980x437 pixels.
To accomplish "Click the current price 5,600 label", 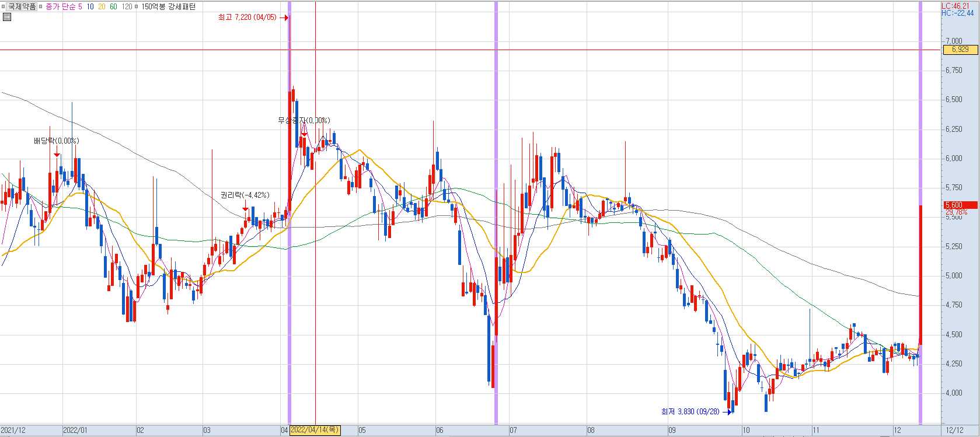I will tap(960, 205).
